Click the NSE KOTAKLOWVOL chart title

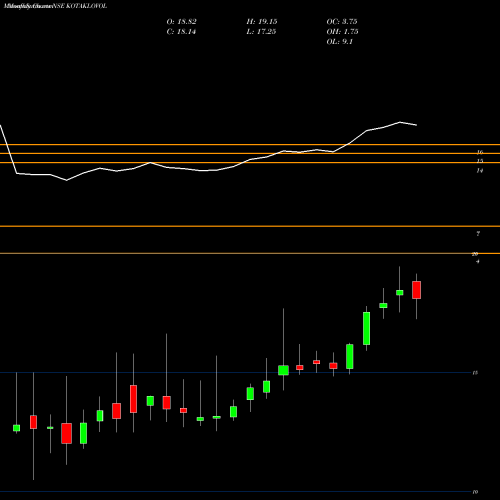[x=55, y=6]
